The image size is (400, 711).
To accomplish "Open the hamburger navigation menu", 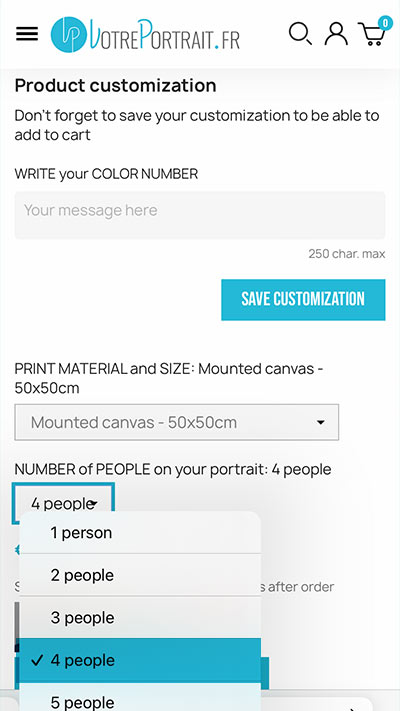I will click(27, 34).
